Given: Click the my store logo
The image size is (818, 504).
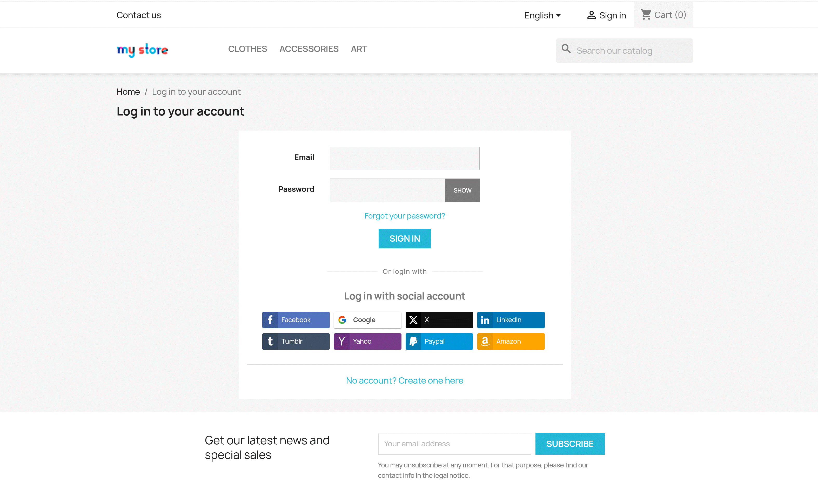Looking at the screenshot, I should click(x=142, y=50).
